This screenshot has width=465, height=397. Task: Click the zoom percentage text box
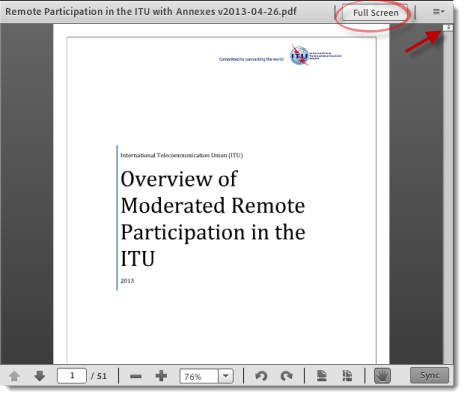pos(199,376)
